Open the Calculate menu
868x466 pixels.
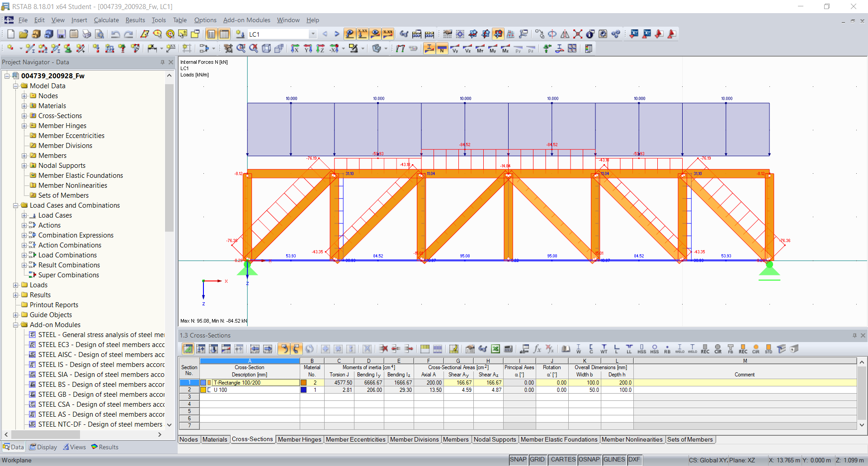pos(106,20)
